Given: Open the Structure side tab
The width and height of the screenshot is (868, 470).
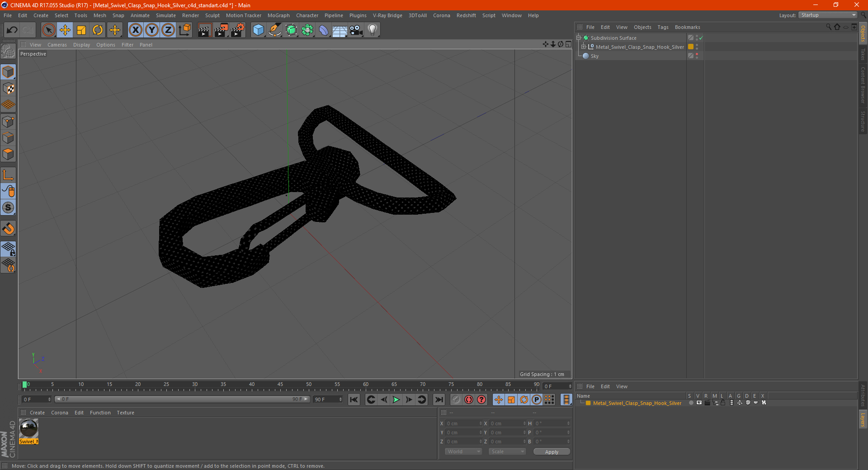Looking at the screenshot, I should tap(863, 121).
